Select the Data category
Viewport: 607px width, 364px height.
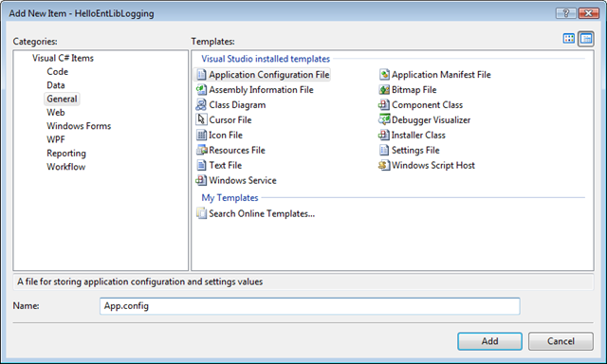(x=56, y=85)
